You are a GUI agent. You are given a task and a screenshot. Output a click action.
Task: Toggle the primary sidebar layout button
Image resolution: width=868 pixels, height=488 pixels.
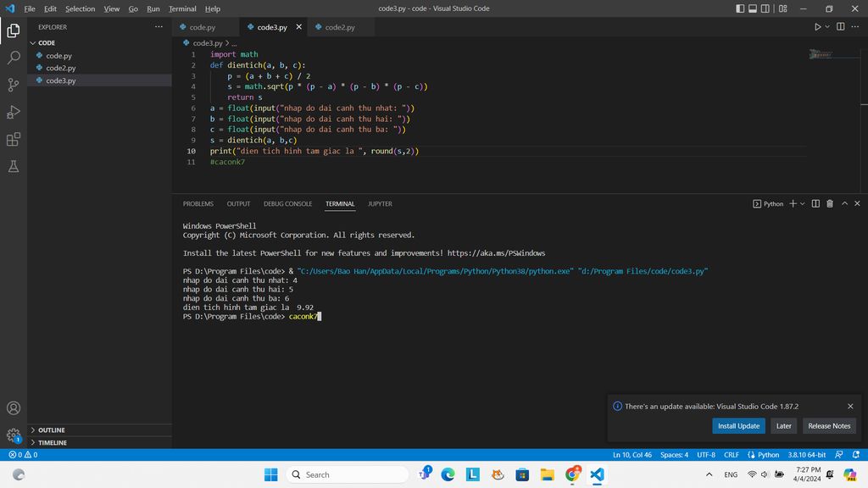click(740, 8)
